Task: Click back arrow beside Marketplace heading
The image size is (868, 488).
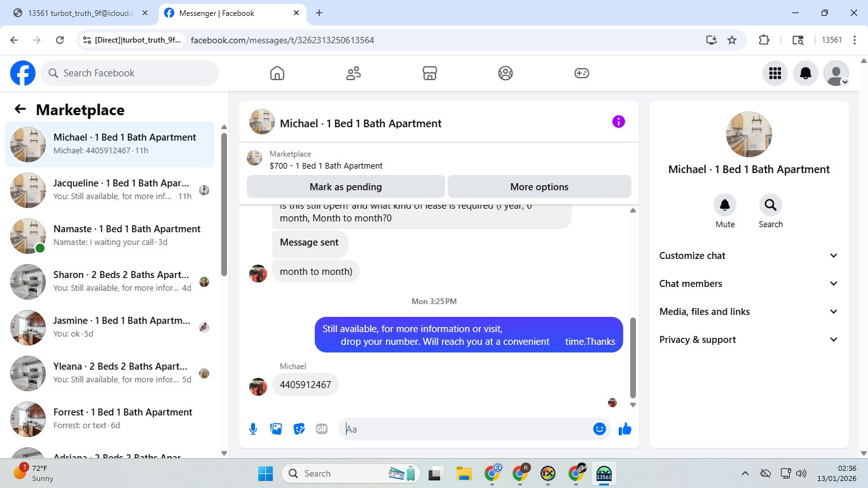Action: (x=20, y=109)
